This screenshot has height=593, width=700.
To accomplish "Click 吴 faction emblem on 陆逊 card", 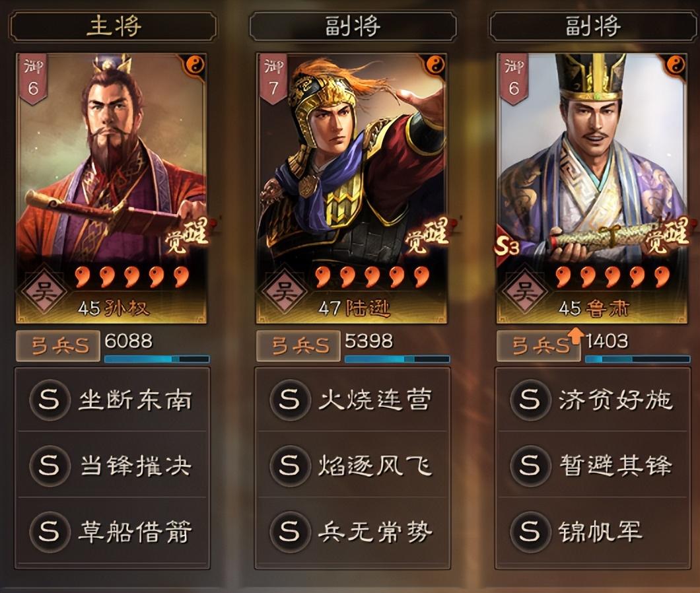I will point(285,293).
